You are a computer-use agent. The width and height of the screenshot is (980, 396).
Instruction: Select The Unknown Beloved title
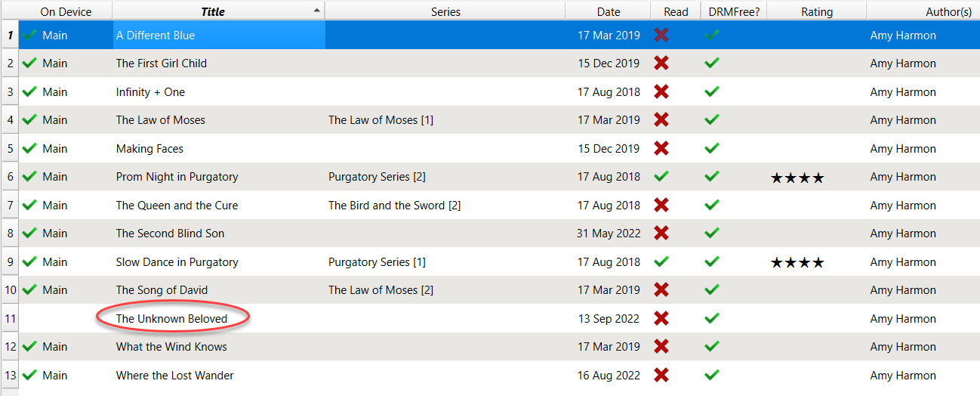(x=171, y=319)
